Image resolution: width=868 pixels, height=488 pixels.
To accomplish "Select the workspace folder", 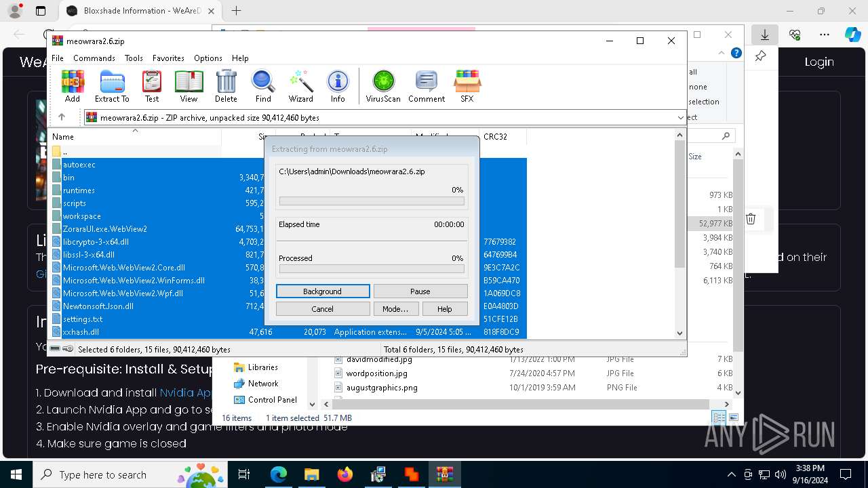I will tap(82, 216).
